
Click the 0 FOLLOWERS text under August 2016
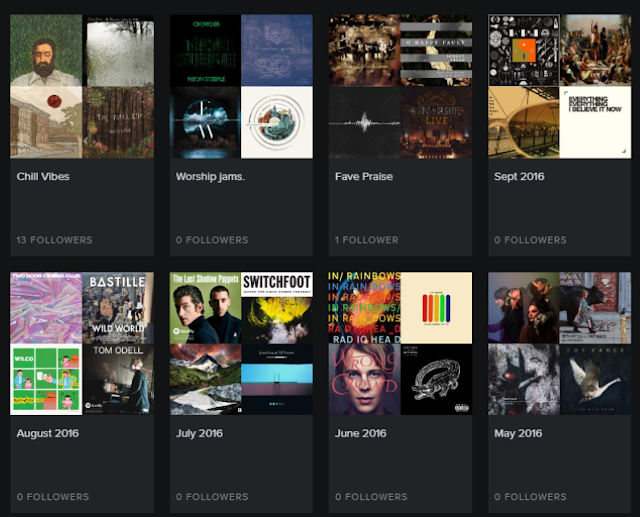[x=53, y=497]
